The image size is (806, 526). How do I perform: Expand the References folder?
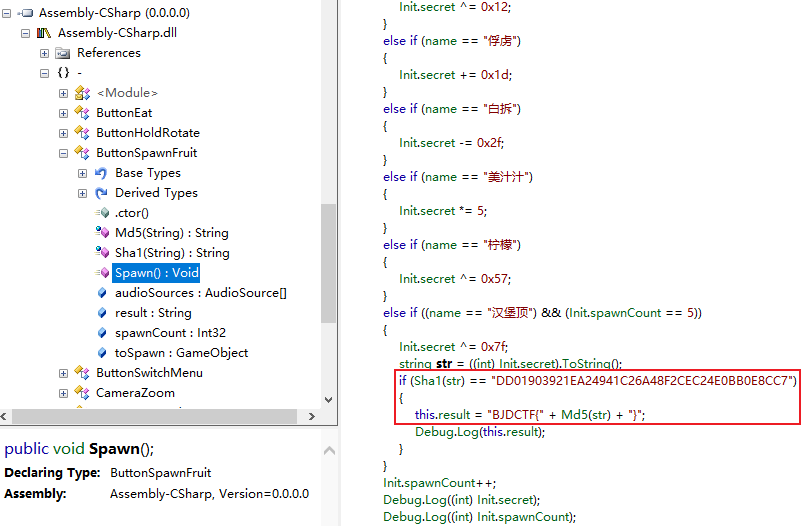click(x=44, y=53)
